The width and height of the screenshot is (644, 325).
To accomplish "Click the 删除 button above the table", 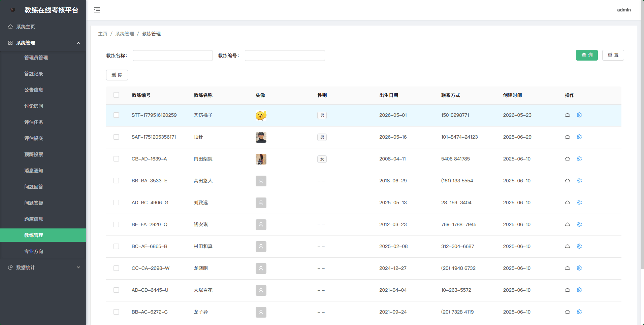I will click(x=117, y=75).
